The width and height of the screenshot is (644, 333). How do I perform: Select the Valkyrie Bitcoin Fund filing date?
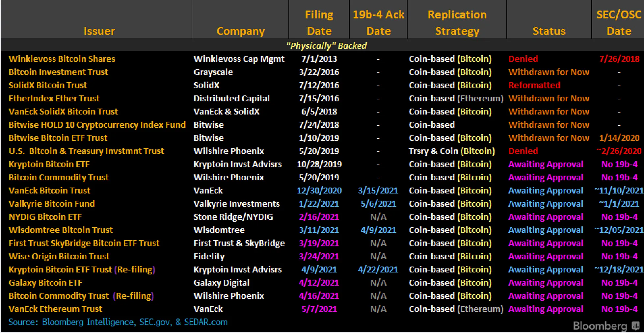pos(319,204)
